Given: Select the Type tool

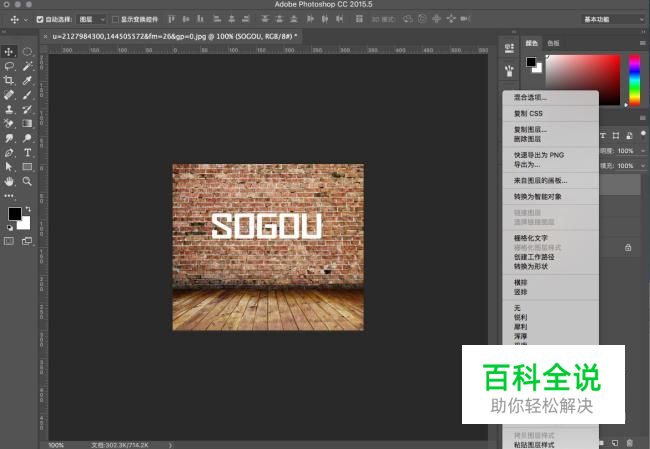Looking at the screenshot, I should (x=27, y=153).
